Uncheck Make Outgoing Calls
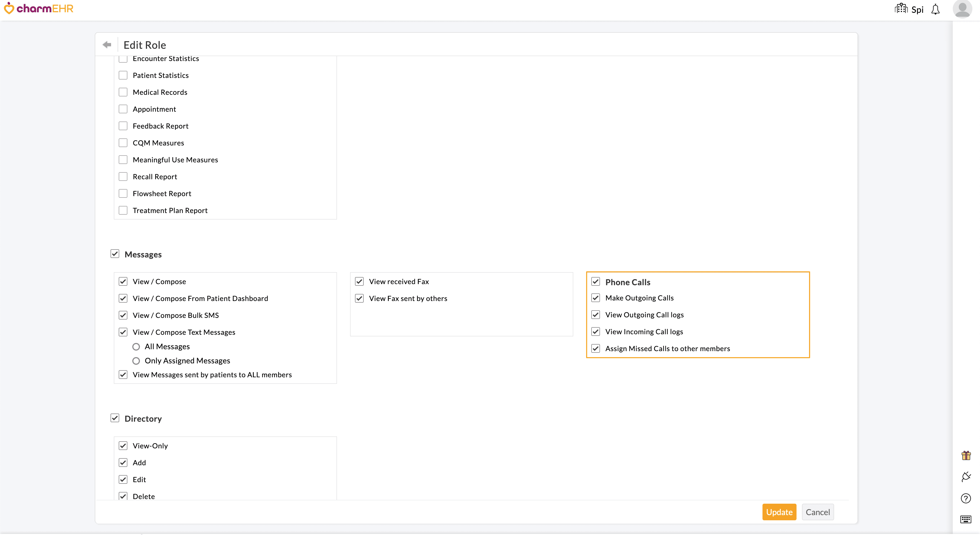Screen dimensions: 980x535 point(596,298)
